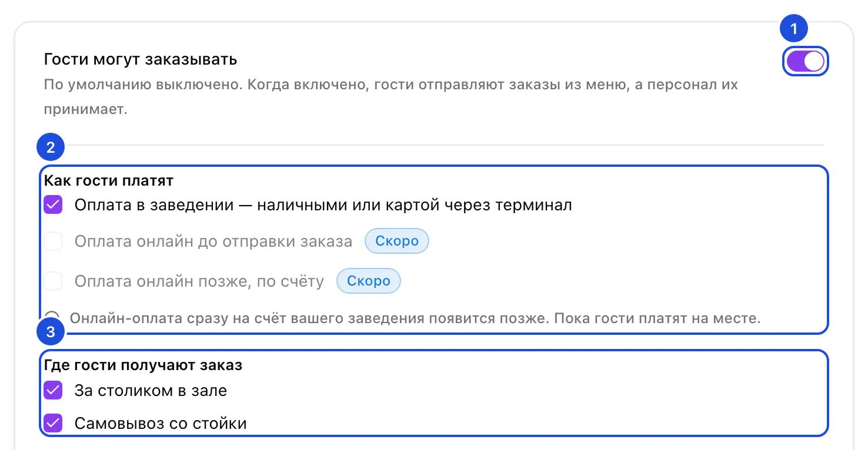Check "Оплата онлайн до отправки заказа" checkbox
Image resolution: width=868 pixels, height=450 pixels.
pyautogui.click(x=54, y=241)
